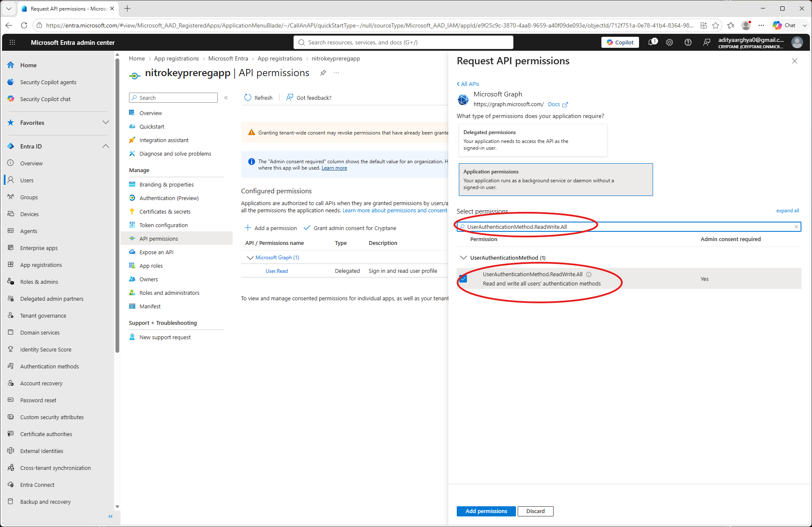Image resolution: width=812 pixels, height=527 pixels.
Task: Clear the permission search text
Action: [796, 227]
